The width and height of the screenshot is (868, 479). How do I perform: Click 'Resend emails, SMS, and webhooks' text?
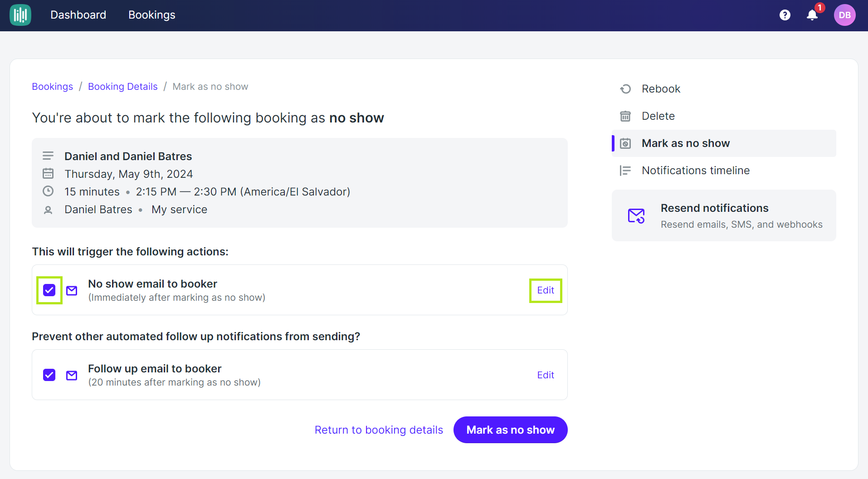point(741,225)
